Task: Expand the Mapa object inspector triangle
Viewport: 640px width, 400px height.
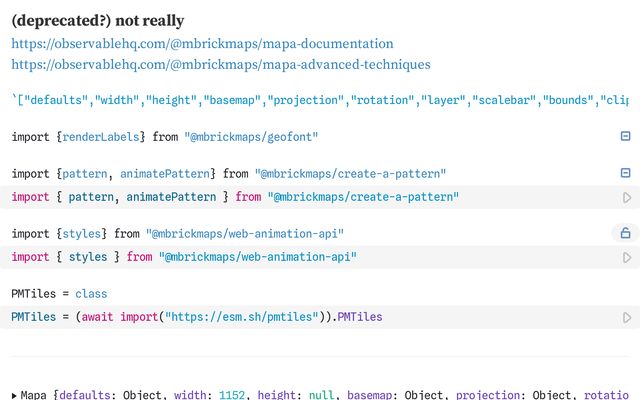Action: point(14,395)
